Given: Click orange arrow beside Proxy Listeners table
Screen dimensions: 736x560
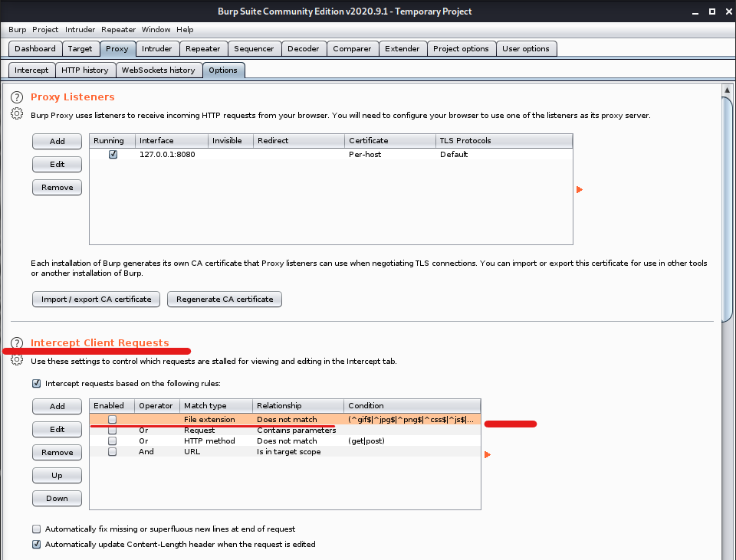Looking at the screenshot, I should [580, 189].
